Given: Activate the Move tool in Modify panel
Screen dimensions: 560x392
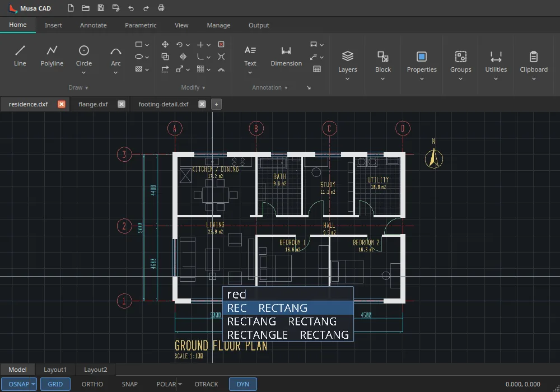Looking at the screenshot, I should pos(165,44).
